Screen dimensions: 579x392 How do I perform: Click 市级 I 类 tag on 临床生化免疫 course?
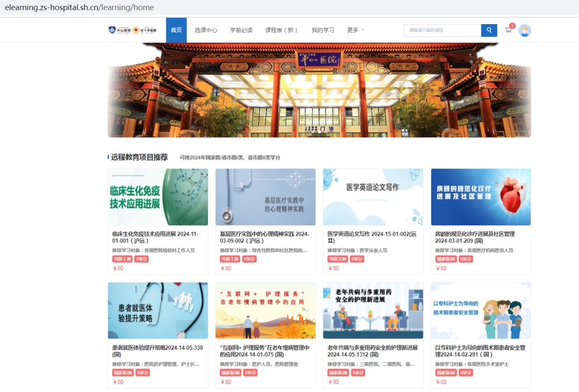tap(122, 259)
